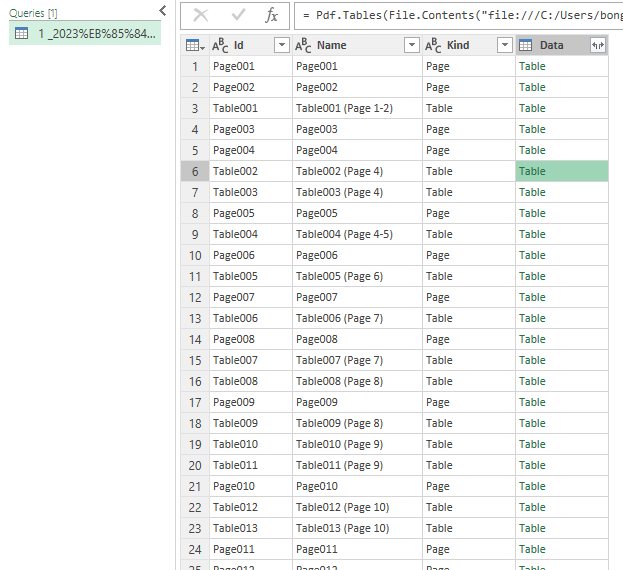Click the Id cell 'Page008'
Viewport: 623px width, 570px height.
point(251,339)
